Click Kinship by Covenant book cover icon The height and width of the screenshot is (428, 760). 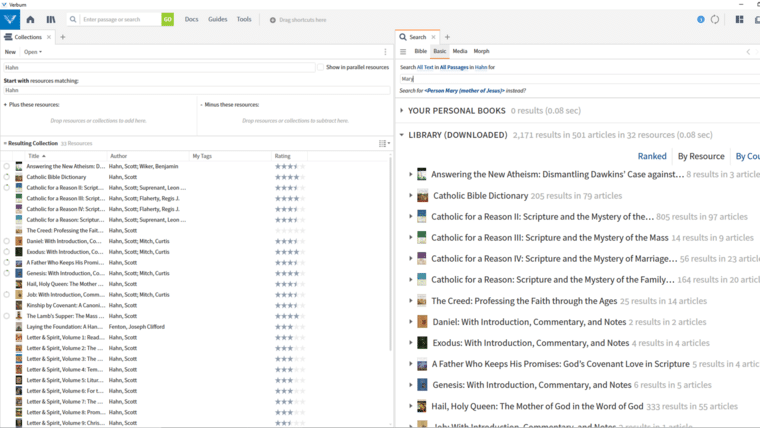(x=18, y=305)
